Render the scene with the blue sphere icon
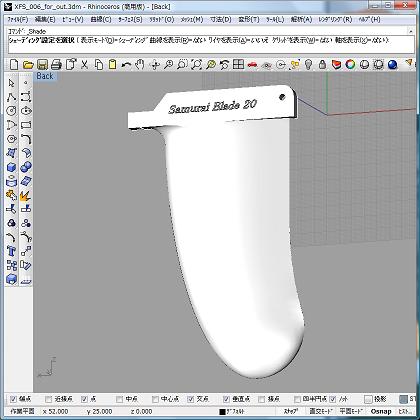The width and height of the screenshot is (420, 420). pos(393,64)
